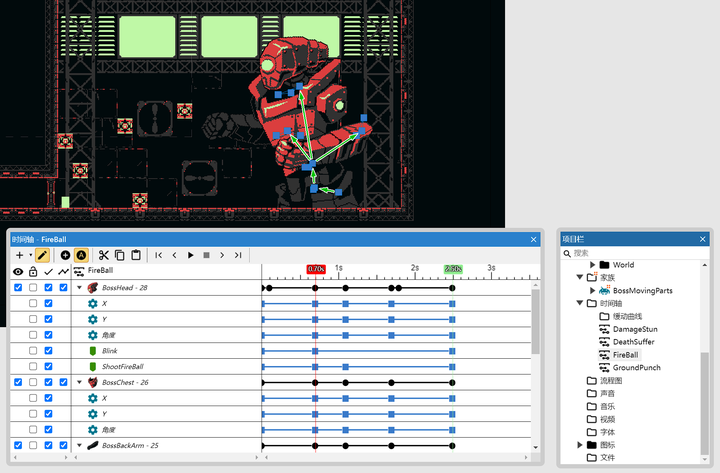Toggle lock checkbox of BossHead track
720x473 pixels.
pyautogui.click(x=33, y=287)
